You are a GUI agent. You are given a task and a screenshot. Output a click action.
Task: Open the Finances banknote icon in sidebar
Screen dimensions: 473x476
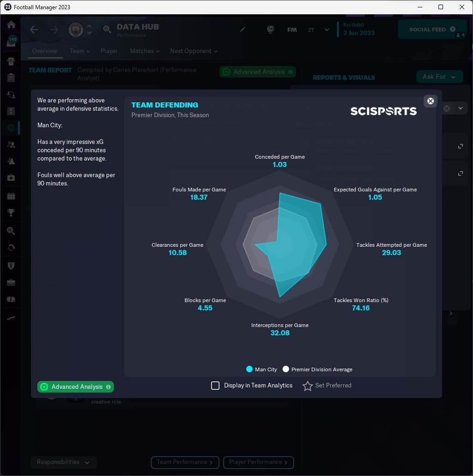[11, 299]
